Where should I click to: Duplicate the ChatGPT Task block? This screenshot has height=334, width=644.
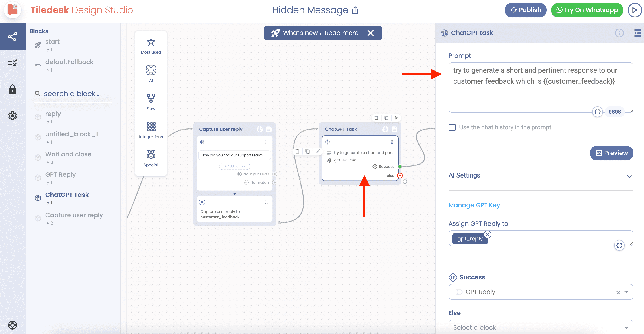(x=386, y=118)
